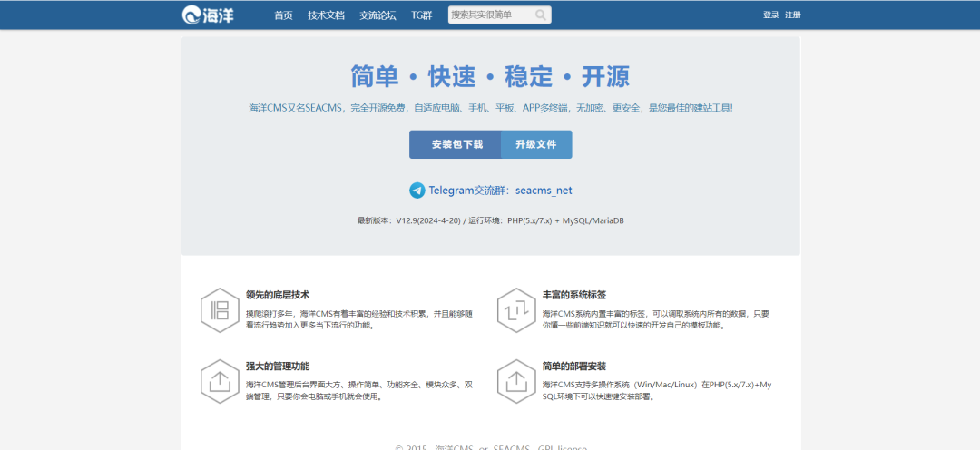Image resolution: width=980 pixels, height=450 pixels.
Task: Click the 安装包下载 button
Action: [456, 144]
